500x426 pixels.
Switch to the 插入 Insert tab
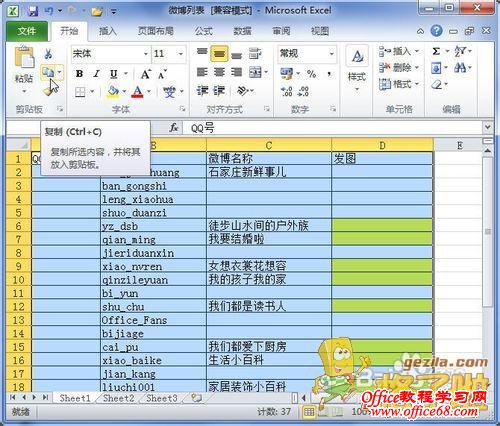point(107,31)
